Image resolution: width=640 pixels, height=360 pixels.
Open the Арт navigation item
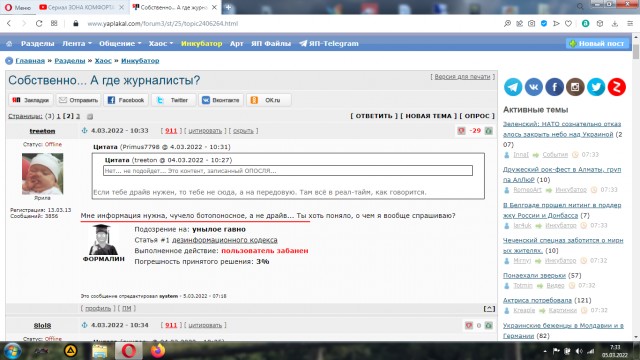(x=237, y=44)
